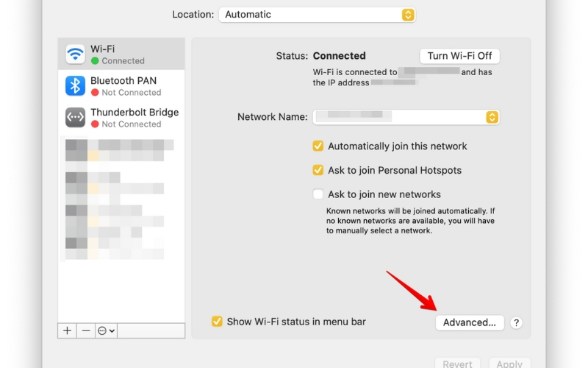Click the Apply button

click(x=509, y=364)
